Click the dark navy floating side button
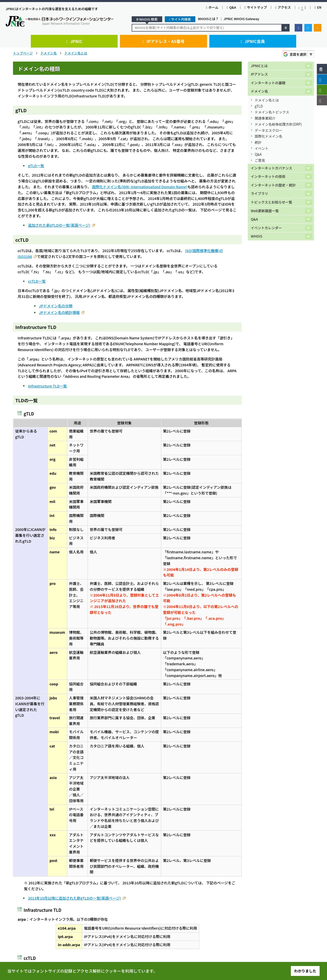This screenshot has width=327, height=980. [x=322, y=69]
